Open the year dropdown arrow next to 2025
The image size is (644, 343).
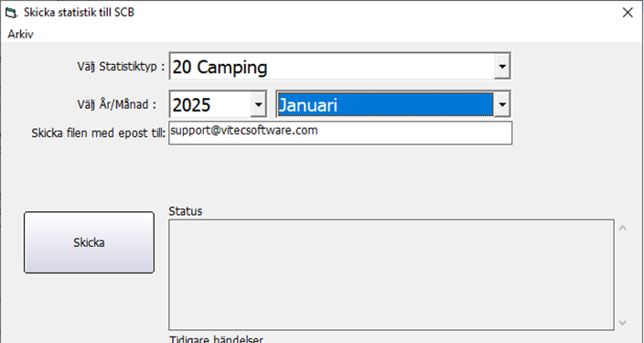(x=258, y=104)
